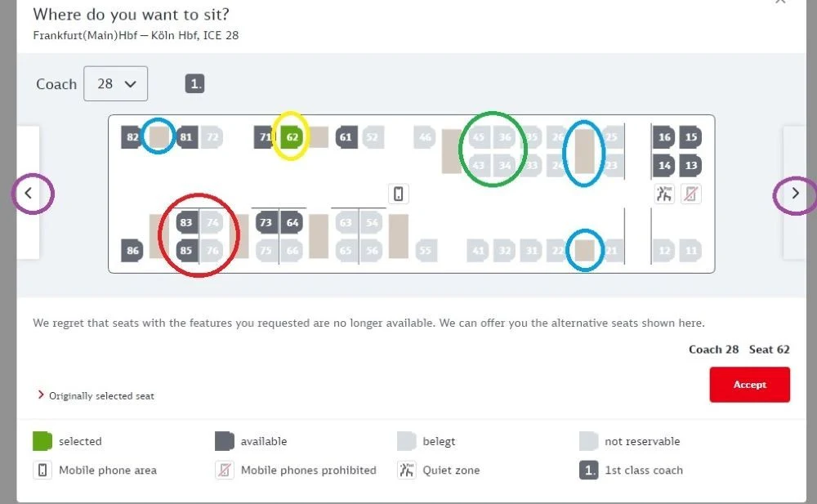Open the Coach 28 dropdown
This screenshot has width=817, height=504.
(116, 83)
